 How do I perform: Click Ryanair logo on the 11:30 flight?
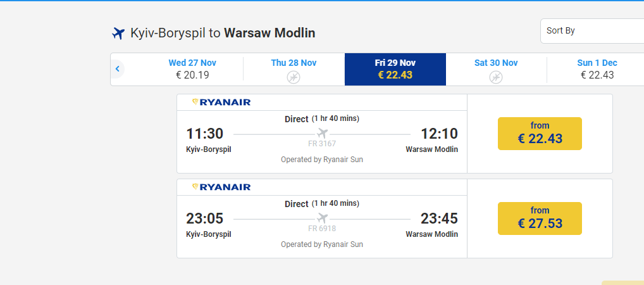[221, 103]
